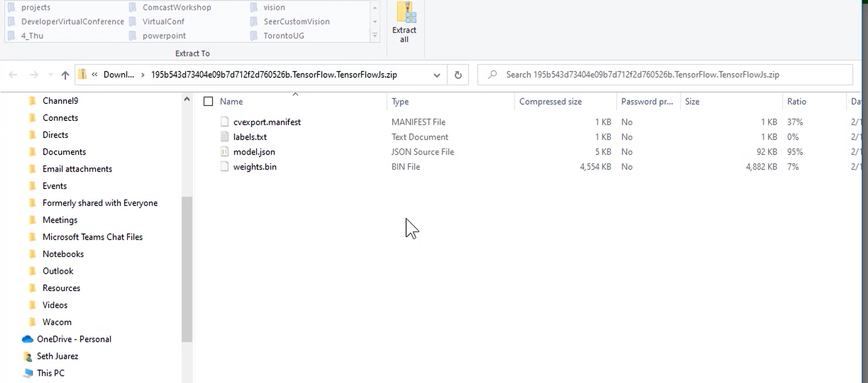Screen dimensions: 868x383
Task: Go back with the Back arrow
Action: pos(13,75)
